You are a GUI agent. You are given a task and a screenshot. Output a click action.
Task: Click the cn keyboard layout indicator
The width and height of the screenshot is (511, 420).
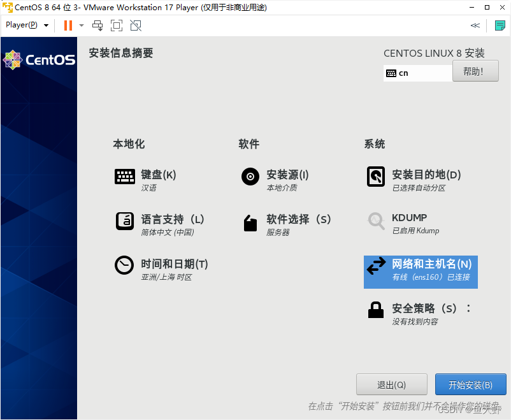pyautogui.click(x=418, y=73)
